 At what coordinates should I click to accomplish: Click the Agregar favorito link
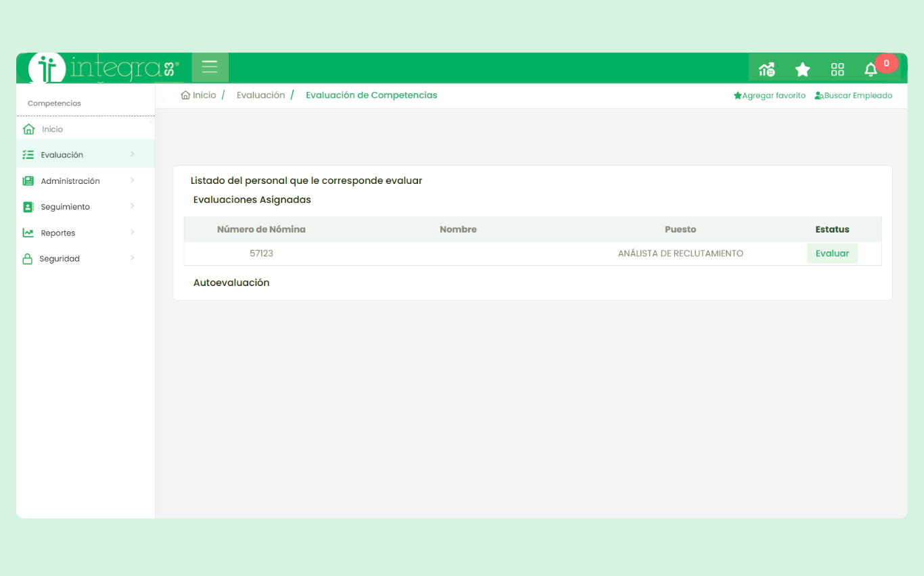[770, 96]
